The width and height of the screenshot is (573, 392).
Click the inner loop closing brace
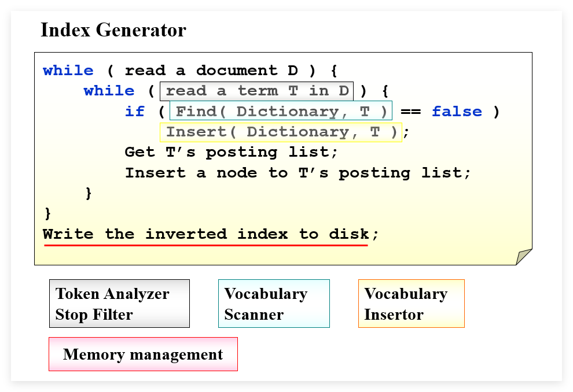pyautogui.click(x=89, y=193)
